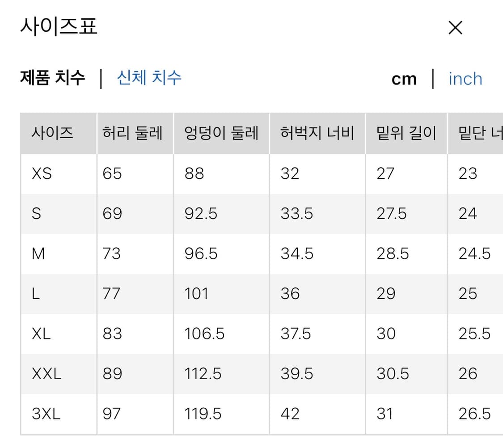The width and height of the screenshot is (503, 448).
Task: Change measurement units to inch
Action: point(465,79)
